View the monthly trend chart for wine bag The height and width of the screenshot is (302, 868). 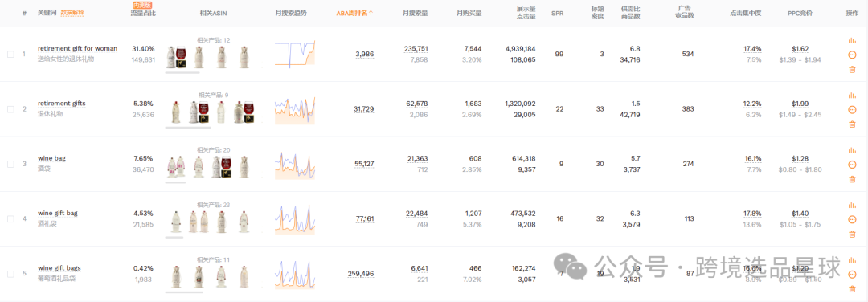pos(294,165)
